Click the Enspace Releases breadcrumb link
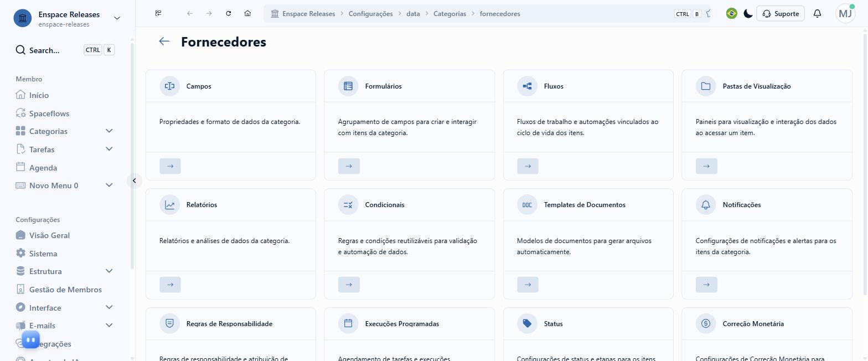 tap(303, 14)
